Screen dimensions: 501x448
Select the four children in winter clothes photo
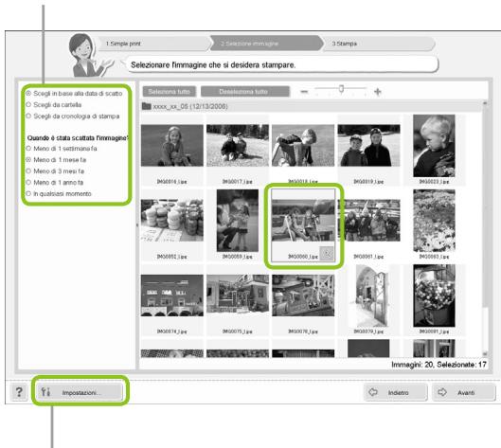368,221
